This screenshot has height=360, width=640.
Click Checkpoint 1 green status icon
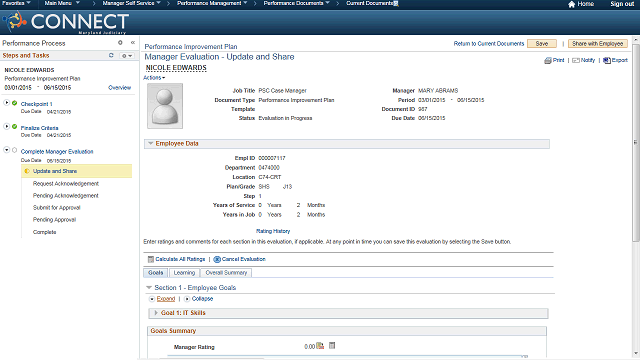(15, 103)
